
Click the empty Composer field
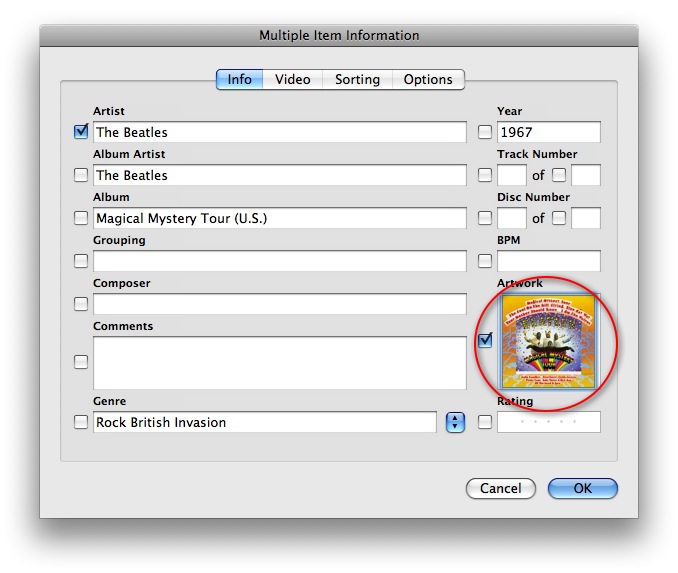[x=280, y=304]
